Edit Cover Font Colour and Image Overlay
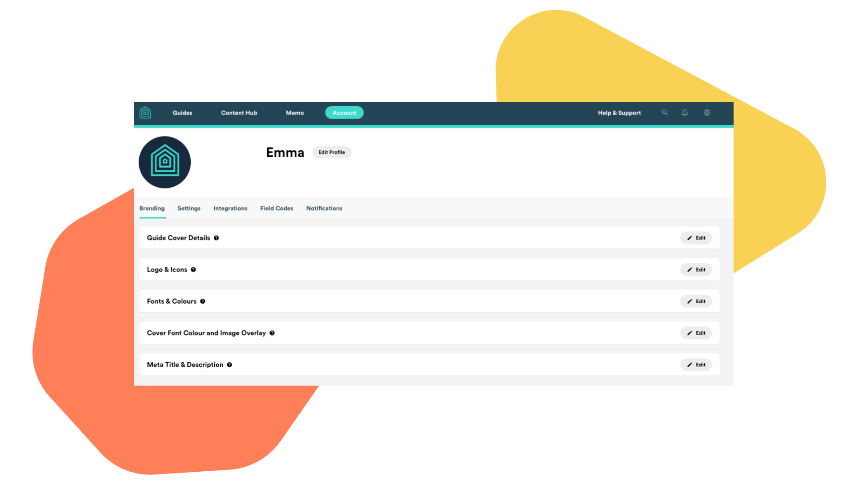868x488 pixels. (x=696, y=333)
